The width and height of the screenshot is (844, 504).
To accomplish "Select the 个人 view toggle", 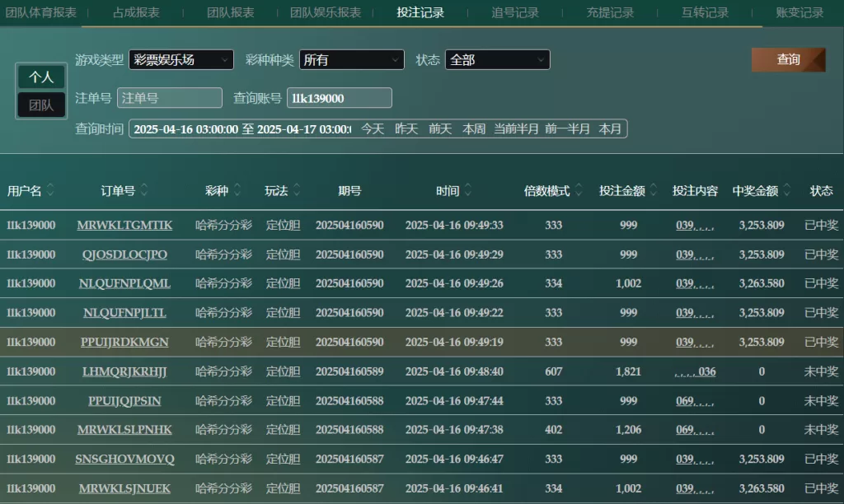I will coord(41,77).
